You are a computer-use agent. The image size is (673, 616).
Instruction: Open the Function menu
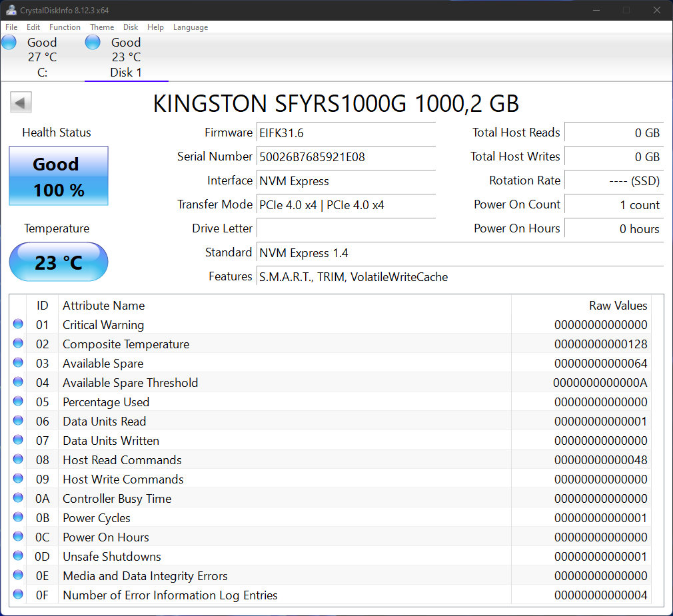[x=65, y=27]
